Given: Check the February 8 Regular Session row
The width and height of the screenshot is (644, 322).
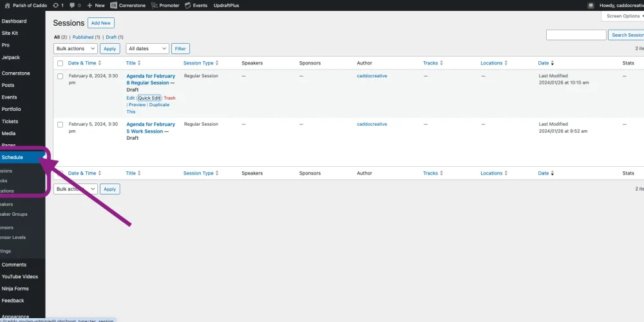Looking at the screenshot, I should pyautogui.click(x=60, y=76).
